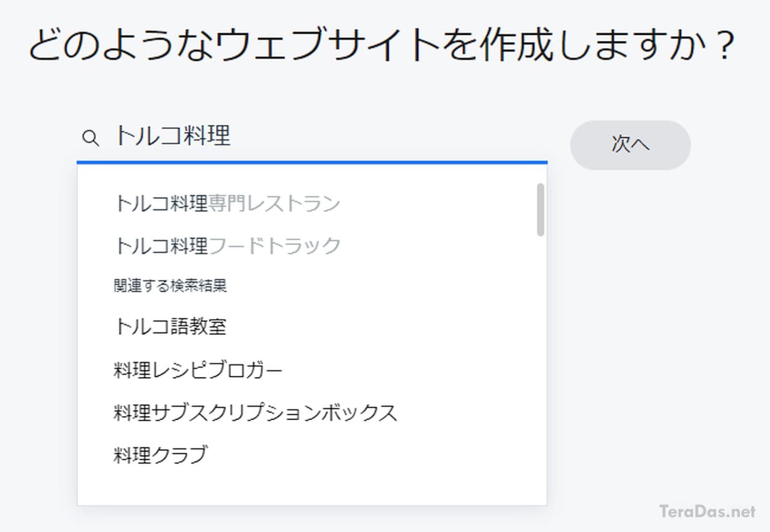
Task: Click the blue underline of the search field
Action: [x=312, y=162]
